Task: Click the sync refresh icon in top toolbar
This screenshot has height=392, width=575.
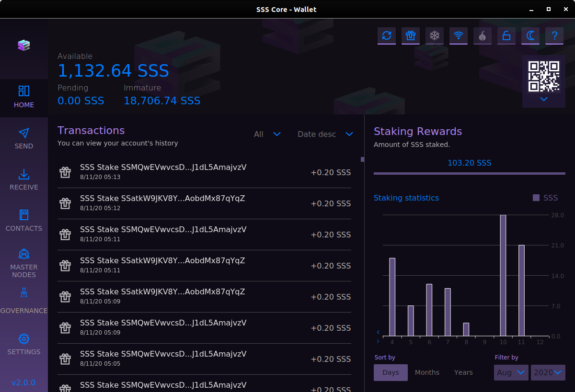Action: (x=387, y=35)
